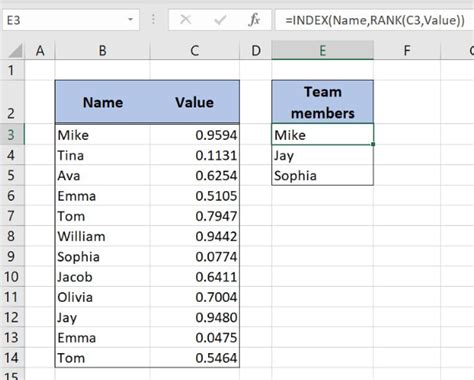This screenshot has height=380, width=474.
Task: Select the Tom cell in row 14
Action: (x=103, y=358)
